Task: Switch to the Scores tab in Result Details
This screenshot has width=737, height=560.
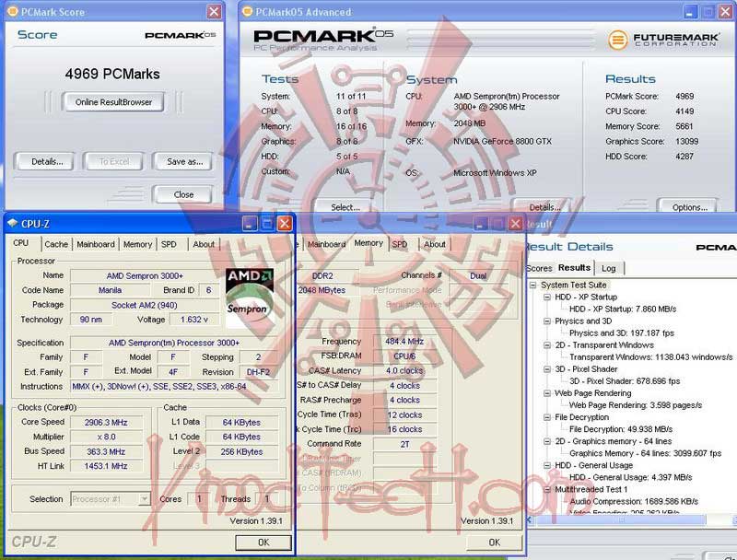Action: point(539,268)
